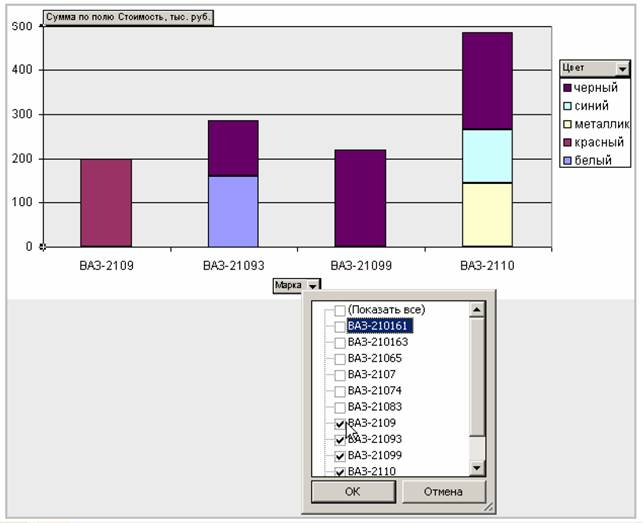Uncheck the ВАЗ-21093 checkbox

click(x=340, y=440)
